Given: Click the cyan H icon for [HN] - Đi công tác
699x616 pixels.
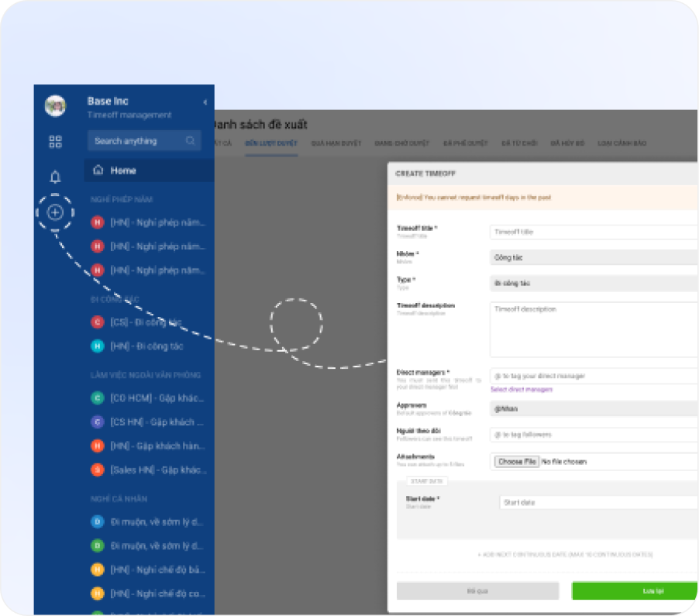Looking at the screenshot, I should (98, 346).
